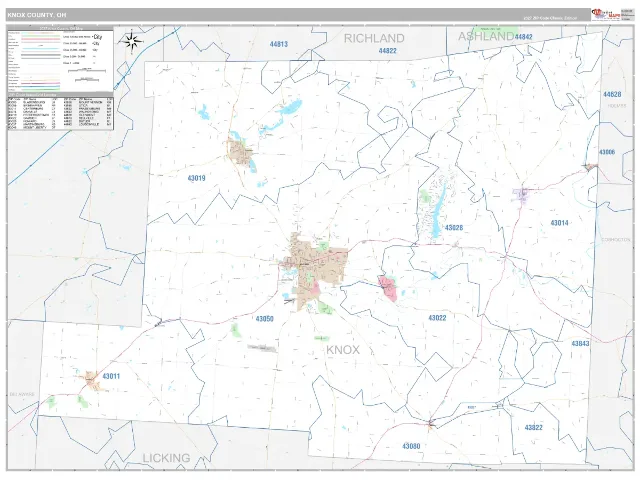
Task: Click ZIP code label 44842
Action: point(523,37)
